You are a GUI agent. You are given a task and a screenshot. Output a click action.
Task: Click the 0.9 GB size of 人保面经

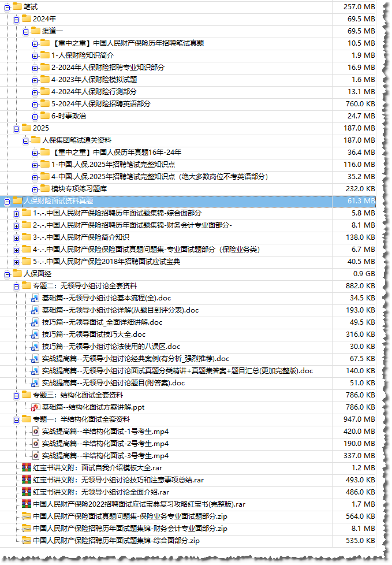(x=364, y=273)
